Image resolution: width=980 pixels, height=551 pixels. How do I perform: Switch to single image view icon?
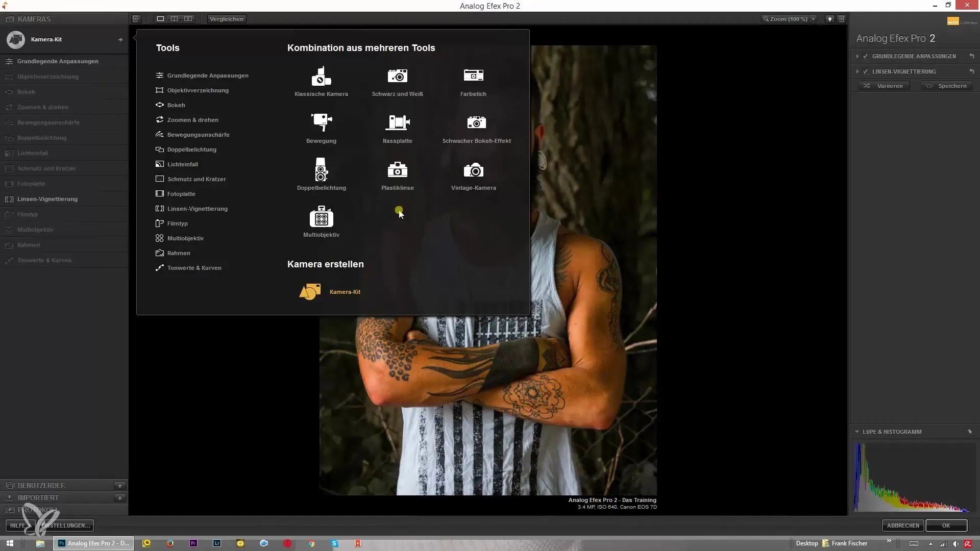160,19
